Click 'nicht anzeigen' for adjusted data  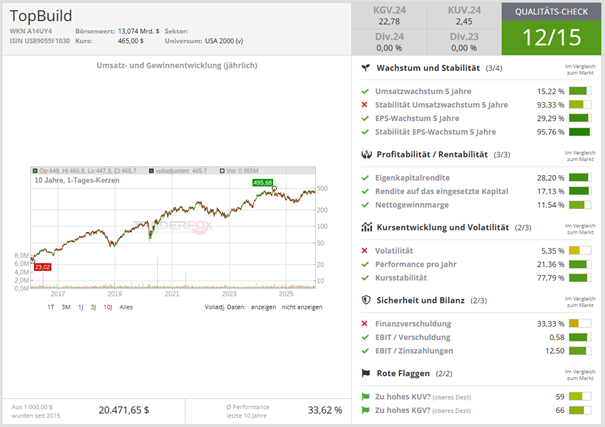tap(302, 307)
